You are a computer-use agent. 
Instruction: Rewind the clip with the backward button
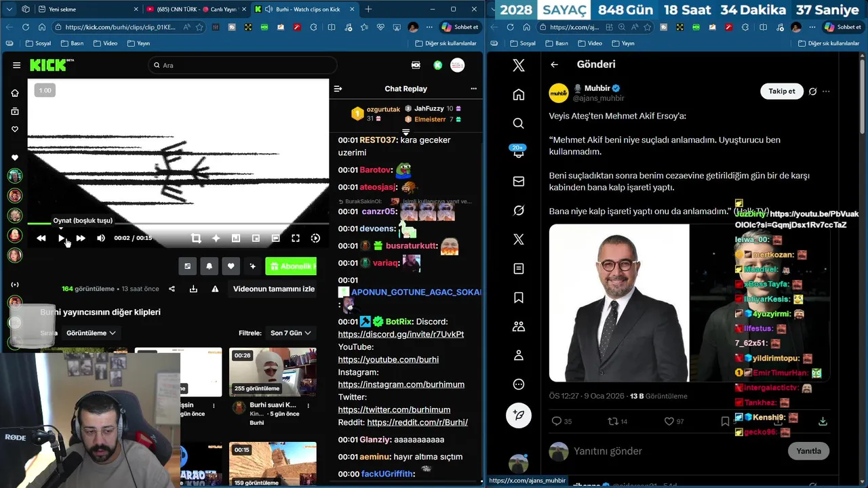[41, 238]
